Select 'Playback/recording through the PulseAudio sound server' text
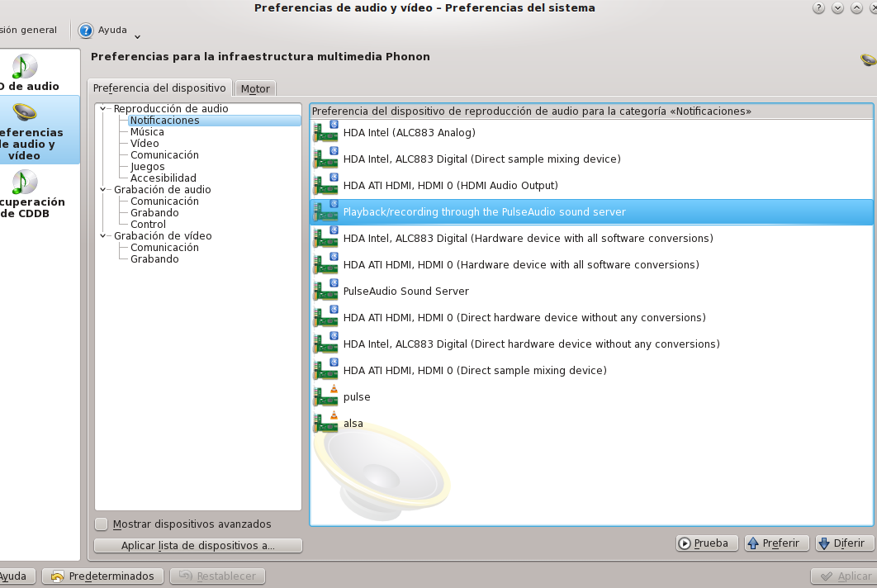877x588 pixels. (x=485, y=212)
